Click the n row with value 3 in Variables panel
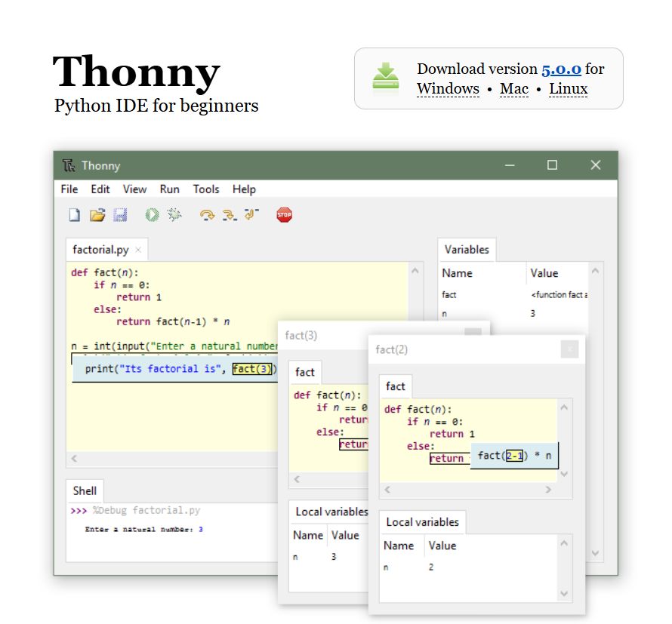Viewport: 672px width, 624px height. pyautogui.click(x=513, y=313)
